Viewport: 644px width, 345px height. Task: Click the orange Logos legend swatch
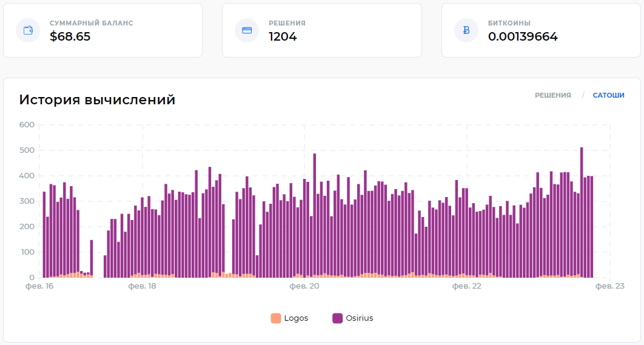pos(276,318)
